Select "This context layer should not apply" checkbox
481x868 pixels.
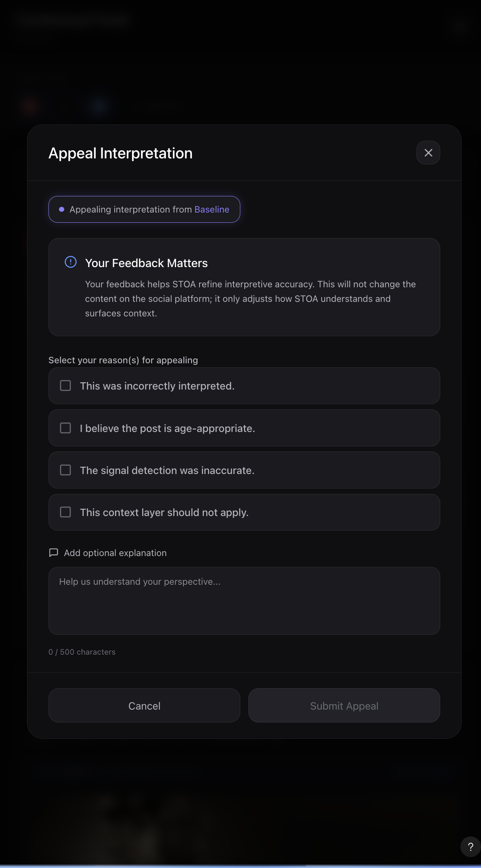[65, 512]
